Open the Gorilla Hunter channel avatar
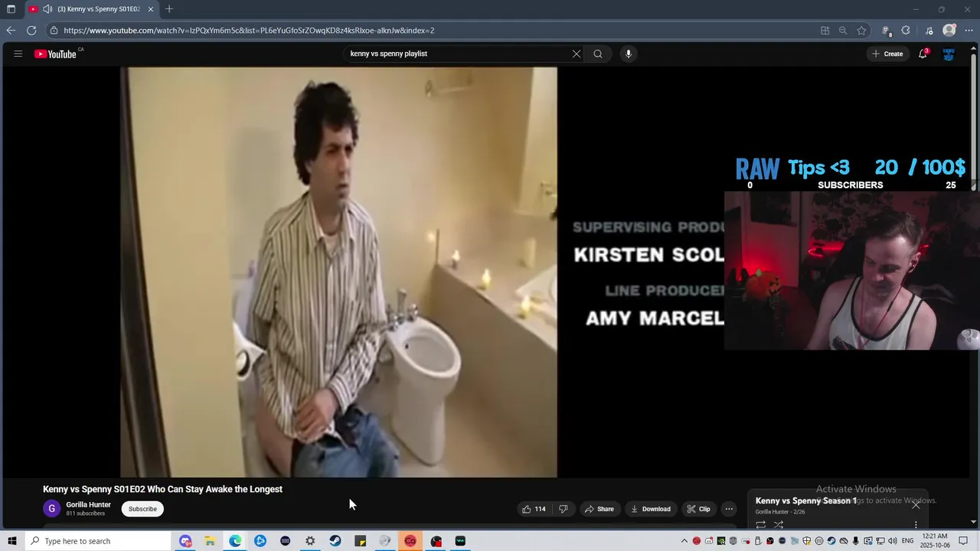This screenshot has width=980, height=551. pyautogui.click(x=51, y=509)
